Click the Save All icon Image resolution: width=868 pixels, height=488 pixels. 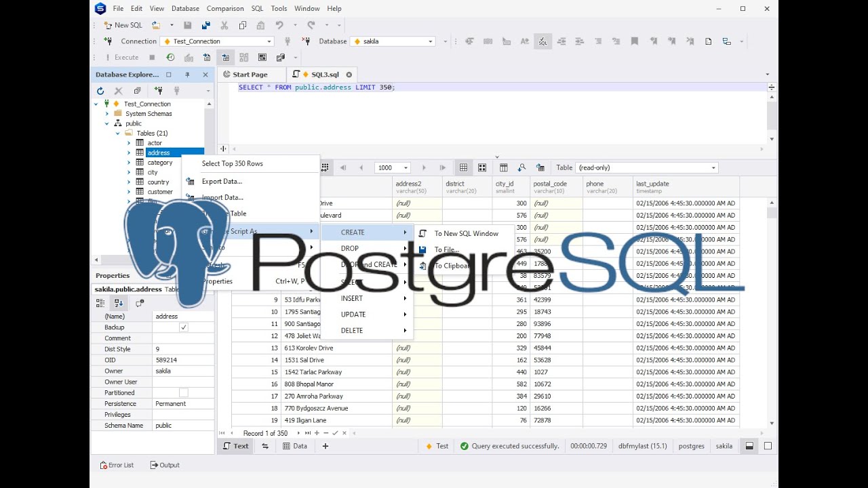pyautogui.click(x=206, y=25)
